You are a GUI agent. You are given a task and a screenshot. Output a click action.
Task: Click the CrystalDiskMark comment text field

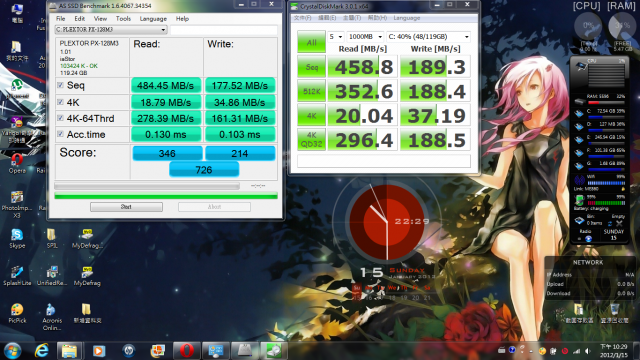tap(384, 161)
